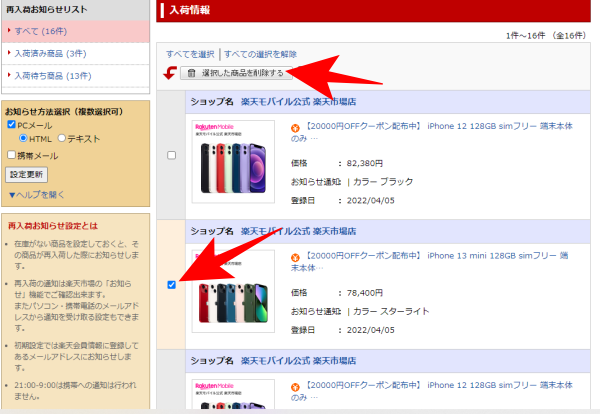The image size is (600, 414).
Task: Uncheck the iPhone 13 mini item checkbox
Action: click(x=172, y=285)
